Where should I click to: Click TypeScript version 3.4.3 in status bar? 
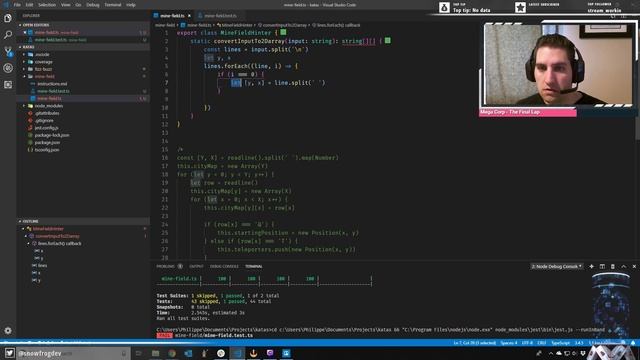tap(579, 343)
